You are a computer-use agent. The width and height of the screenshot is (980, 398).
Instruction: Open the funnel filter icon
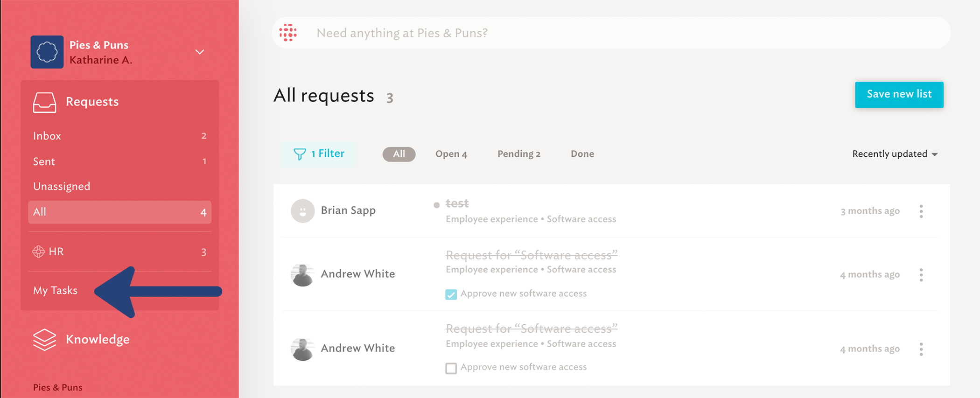tap(300, 154)
